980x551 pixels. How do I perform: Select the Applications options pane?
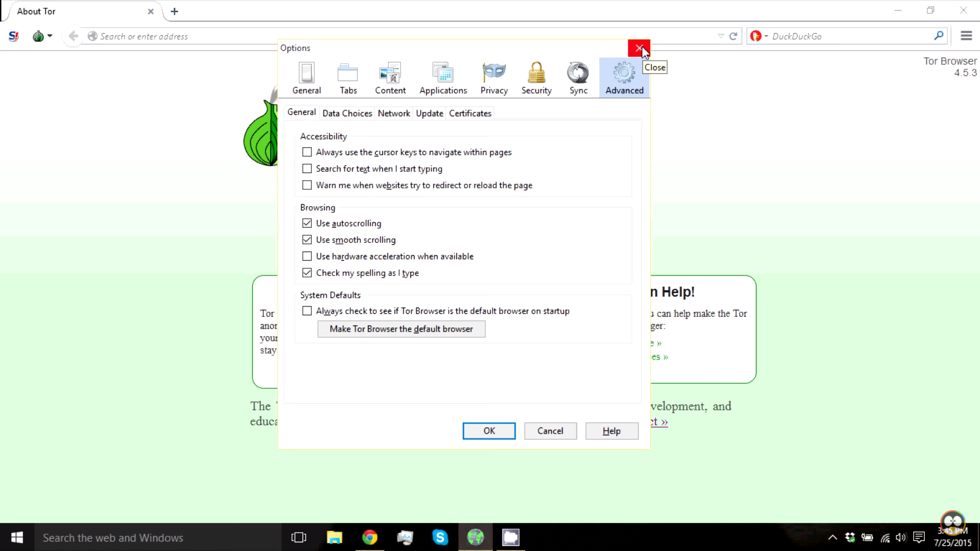click(443, 78)
